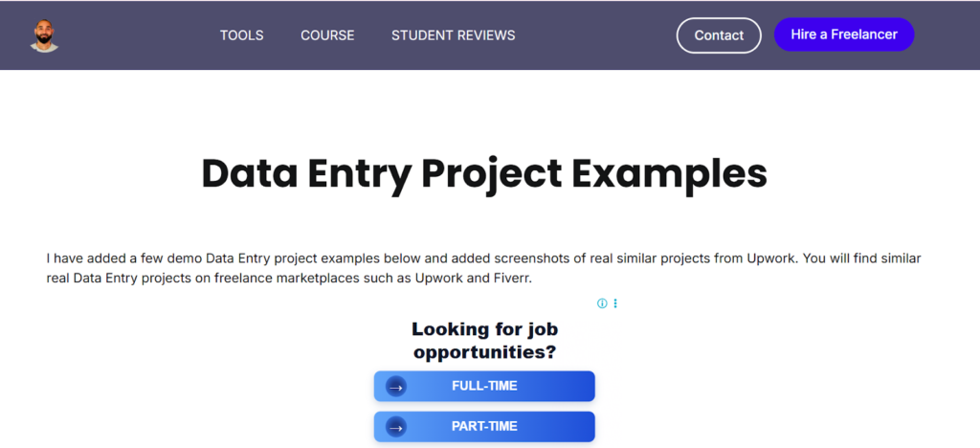
Task: Click the Hire a Freelancer button
Action: pyautogui.click(x=843, y=34)
